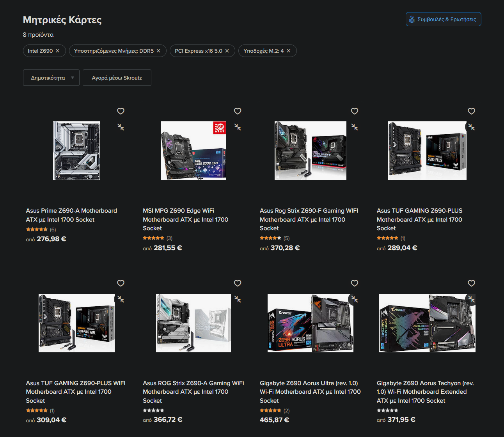This screenshot has width=504, height=437.
Task: Click the (3) reviews rating of MSI Edge
Action: (x=158, y=238)
